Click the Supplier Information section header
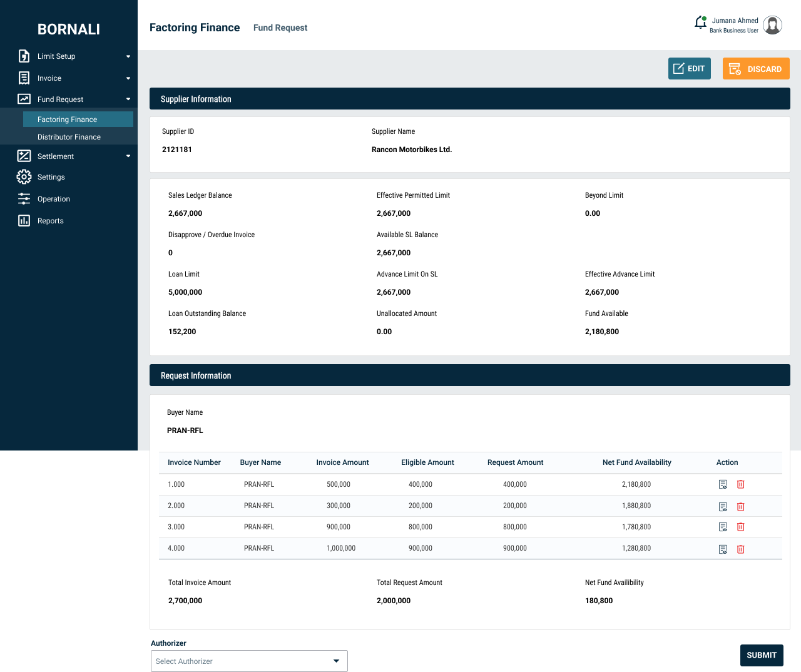The height and width of the screenshot is (672, 801). click(x=470, y=99)
